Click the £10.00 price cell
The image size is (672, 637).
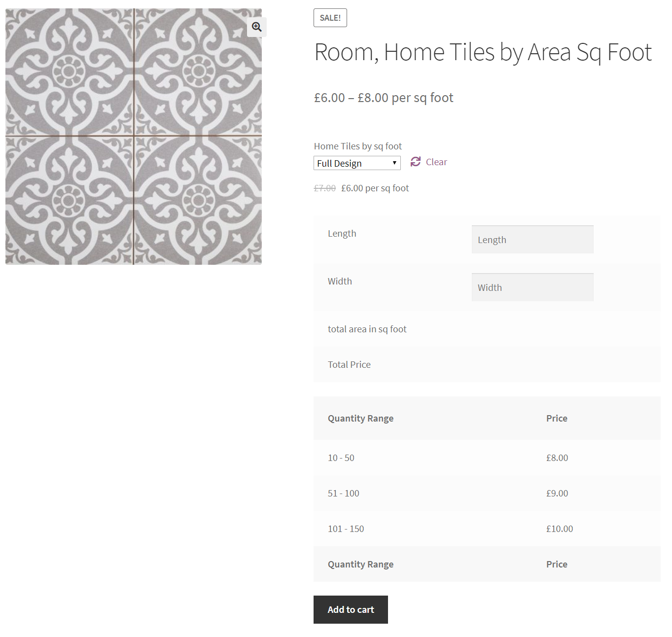coord(559,529)
